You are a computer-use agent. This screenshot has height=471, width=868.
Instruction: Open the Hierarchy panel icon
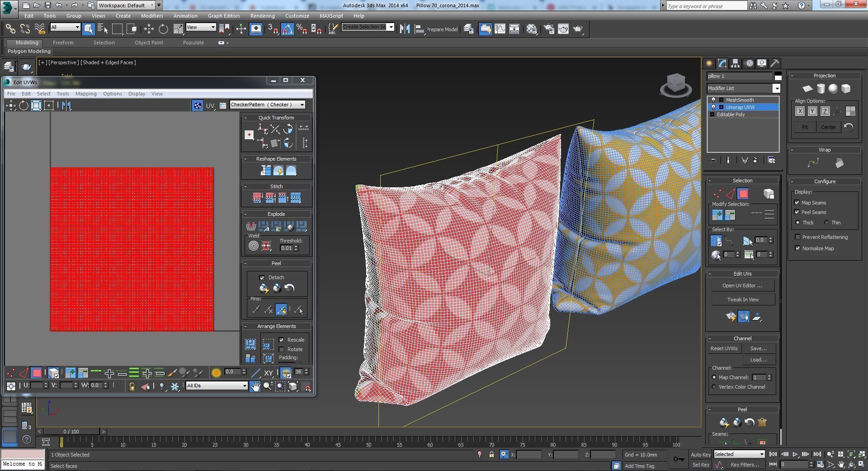735,63
